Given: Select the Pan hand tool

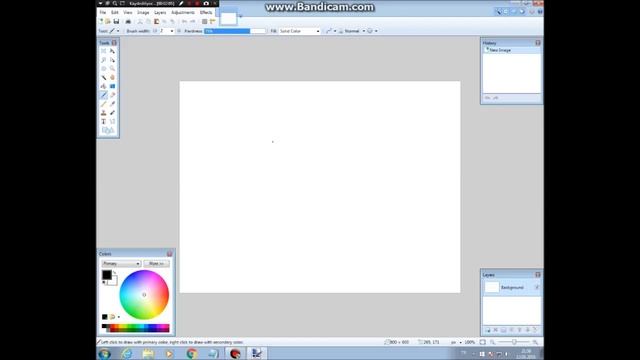Looking at the screenshot, I should pos(113,78).
